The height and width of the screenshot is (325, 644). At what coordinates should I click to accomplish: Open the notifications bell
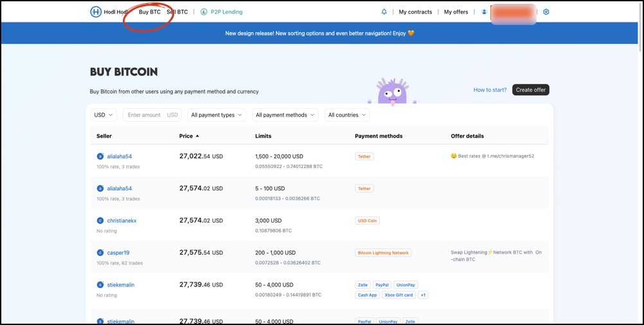coord(384,12)
